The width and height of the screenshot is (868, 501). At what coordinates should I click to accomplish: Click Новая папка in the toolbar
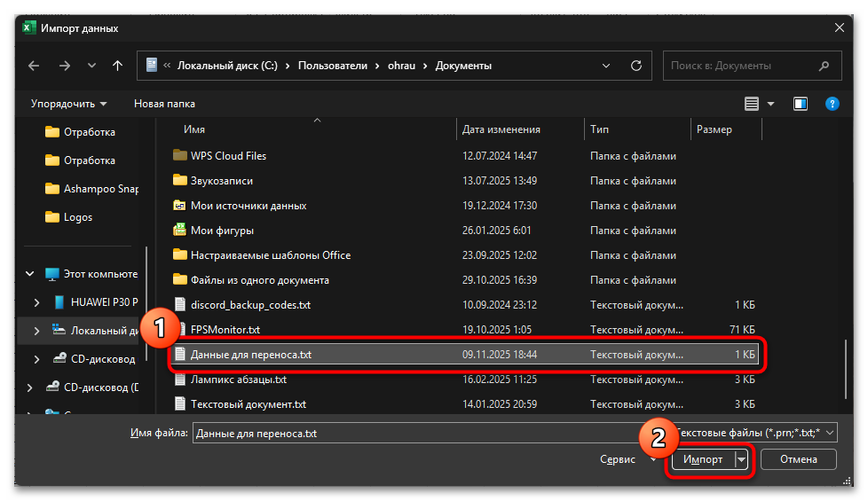tap(164, 104)
